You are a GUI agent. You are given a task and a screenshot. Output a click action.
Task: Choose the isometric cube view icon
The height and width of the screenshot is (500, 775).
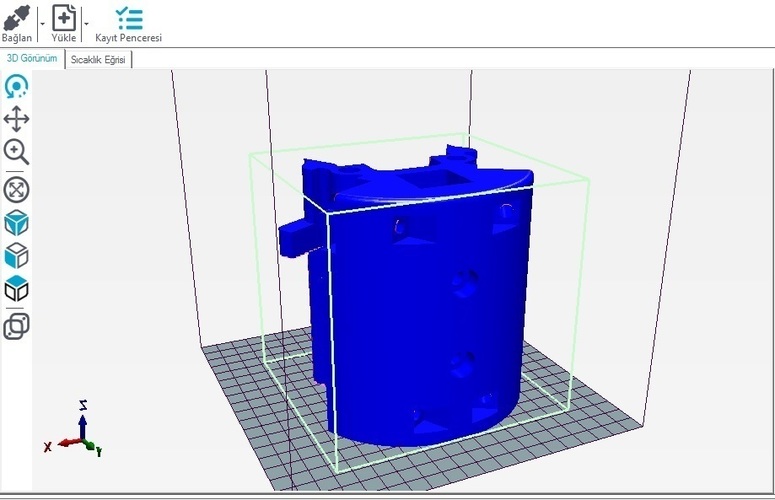[x=16, y=223]
